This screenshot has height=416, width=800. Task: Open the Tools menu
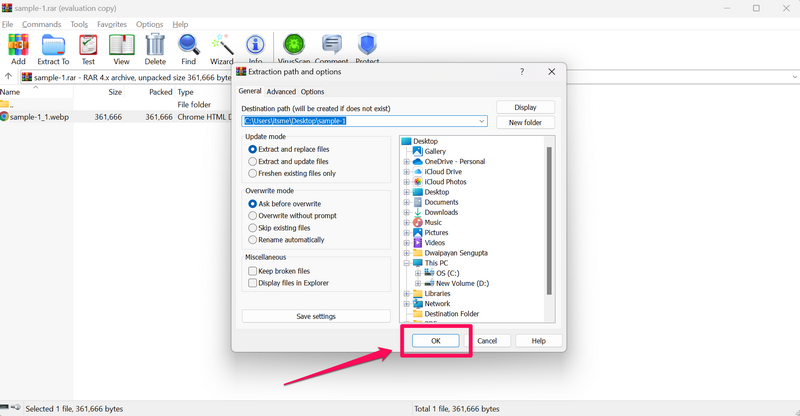coord(79,24)
